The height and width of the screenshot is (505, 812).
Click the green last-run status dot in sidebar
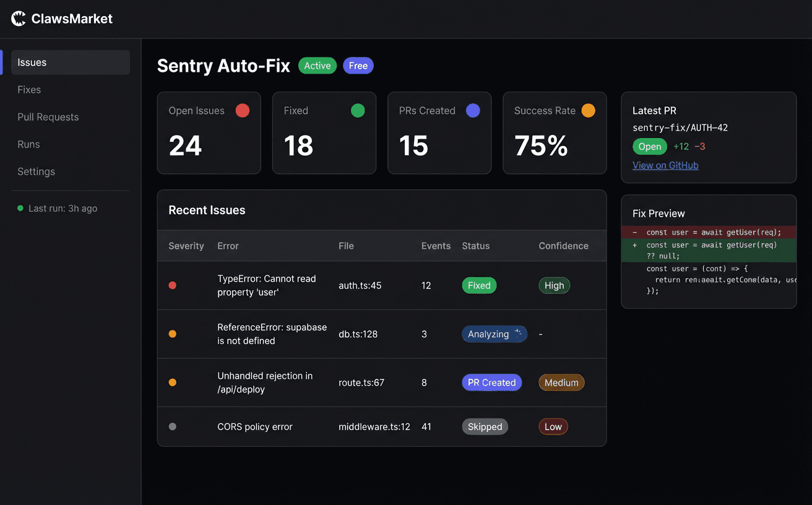pyautogui.click(x=20, y=209)
